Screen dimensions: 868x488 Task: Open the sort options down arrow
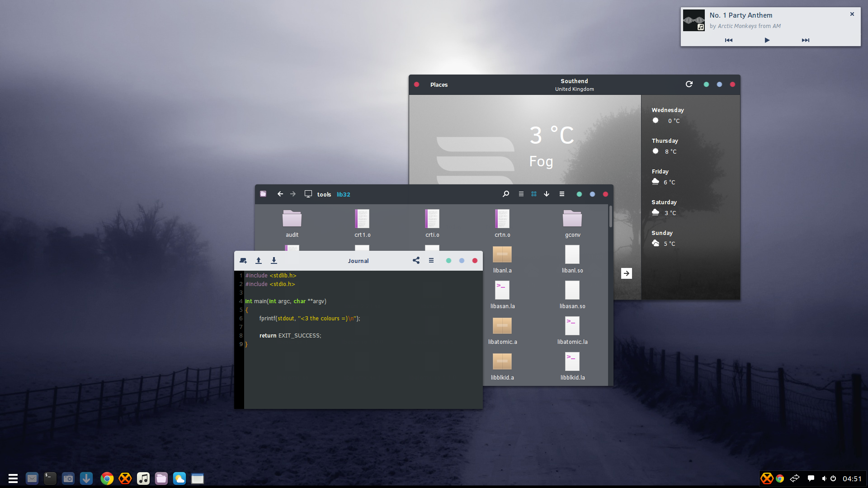(547, 194)
